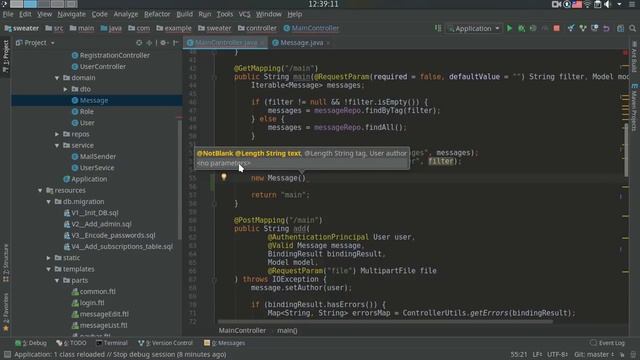Open the Version Control tool window

(165, 343)
